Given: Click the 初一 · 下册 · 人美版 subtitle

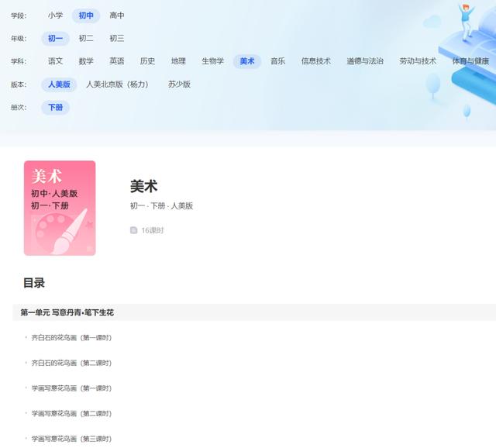Looking at the screenshot, I should tap(161, 206).
